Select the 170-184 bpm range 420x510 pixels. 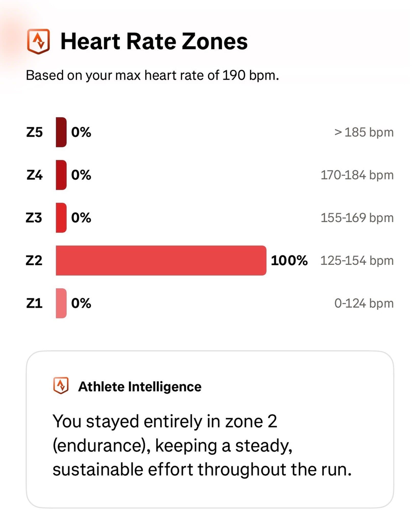click(357, 175)
